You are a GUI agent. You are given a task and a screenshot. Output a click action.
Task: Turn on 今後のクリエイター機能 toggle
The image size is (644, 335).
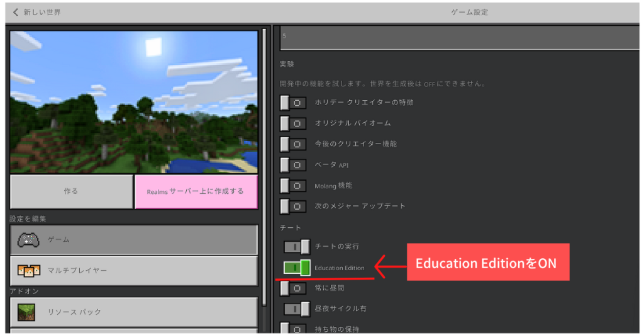(293, 144)
